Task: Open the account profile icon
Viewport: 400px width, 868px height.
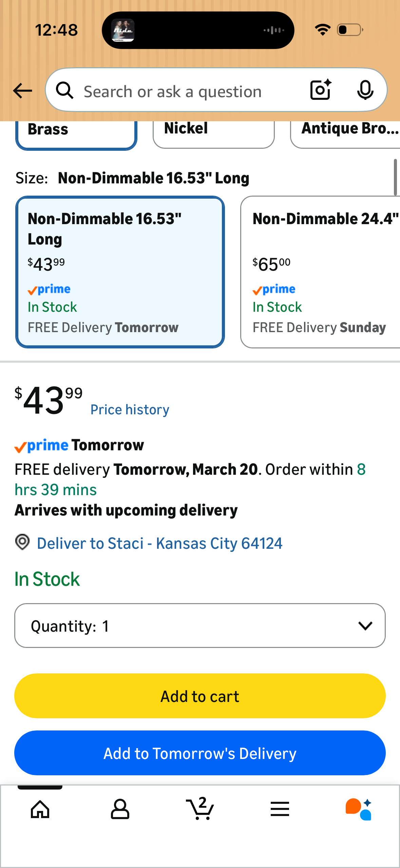Action: 120,809
